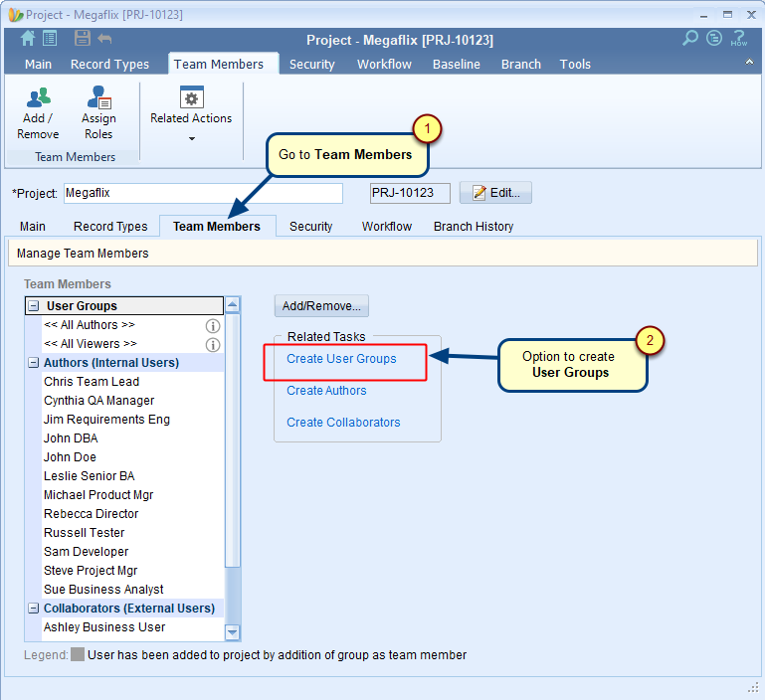Open the list view icon beside Home

click(x=50, y=38)
